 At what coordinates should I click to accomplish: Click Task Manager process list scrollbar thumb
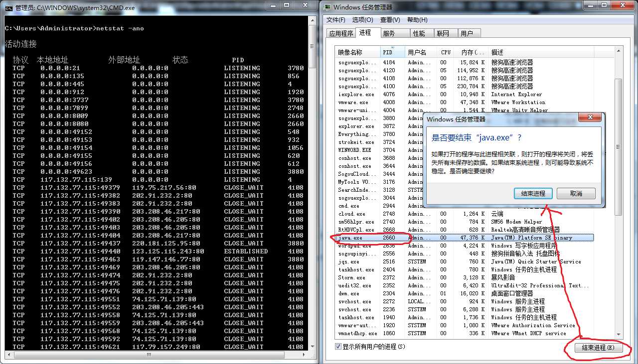point(618,147)
